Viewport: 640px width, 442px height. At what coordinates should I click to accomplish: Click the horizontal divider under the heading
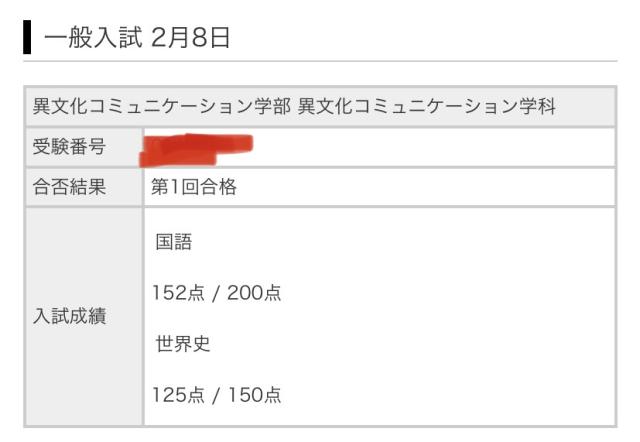(x=320, y=62)
